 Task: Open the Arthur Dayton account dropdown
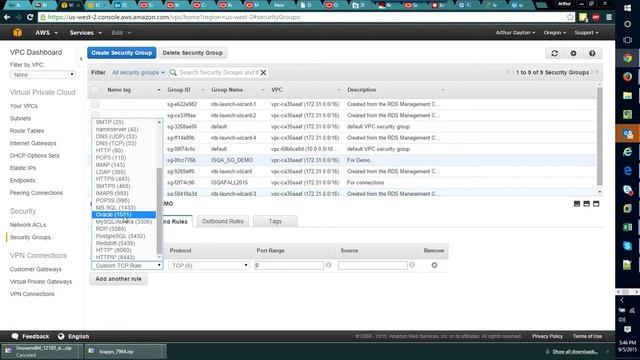[515, 33]
